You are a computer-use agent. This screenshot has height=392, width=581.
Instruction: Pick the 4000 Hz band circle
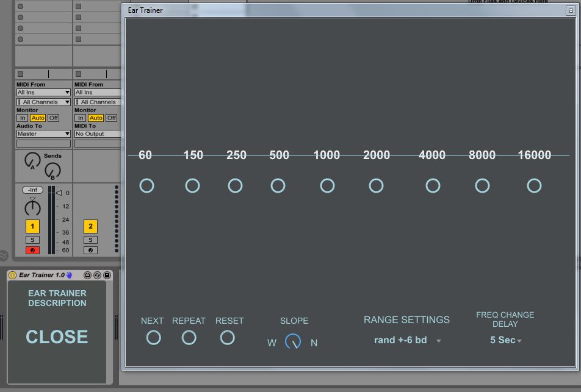pyautogui.click(x=433, y=185)
